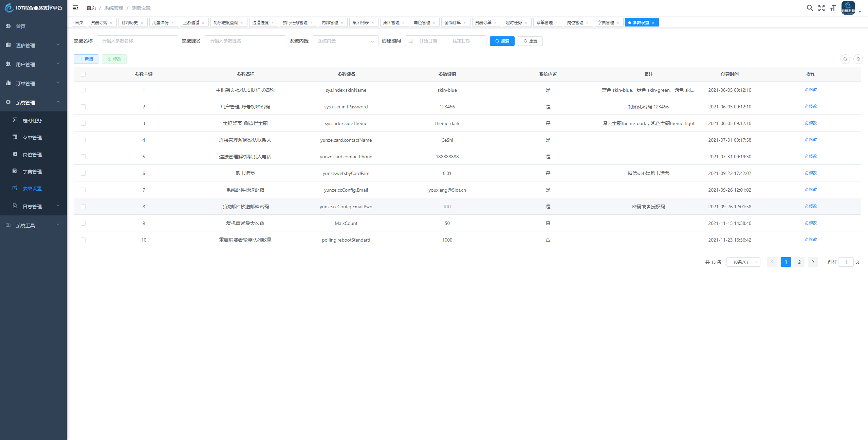This screenshot has width=868, height=440.
Task: Toggle fullscreen mode icon in header
Action: pos(821,8)
